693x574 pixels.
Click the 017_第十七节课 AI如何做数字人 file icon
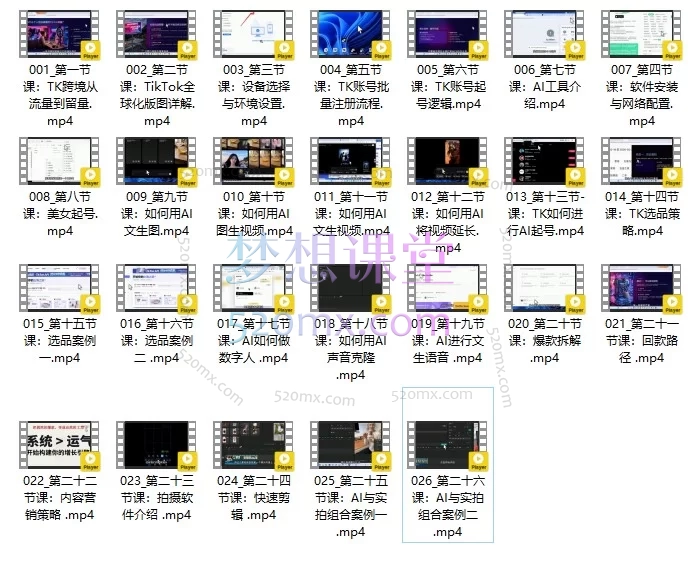coord(253,289)
